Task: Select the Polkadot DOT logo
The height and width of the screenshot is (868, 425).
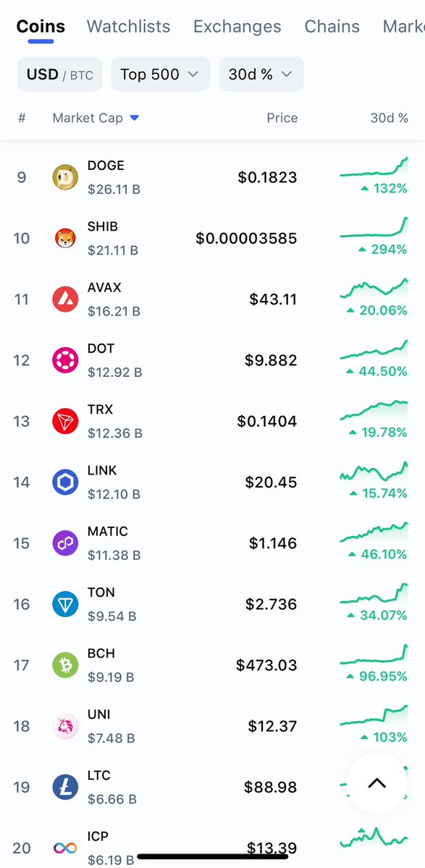Action: point(65,360)
